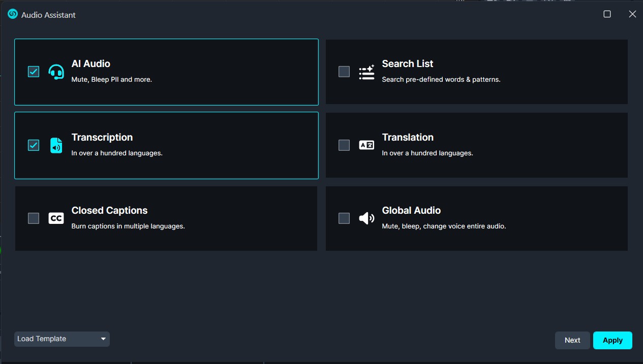Open the Load Template dropdown
This screenshot has width=643, height=364.
coord(62,339)
